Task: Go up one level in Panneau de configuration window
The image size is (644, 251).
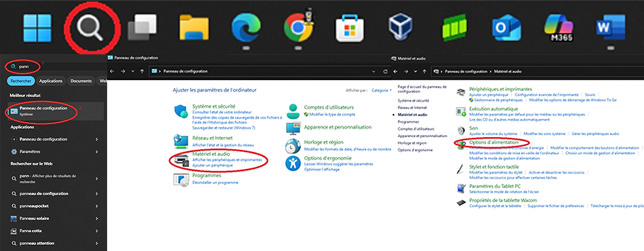Action: click(142, 71)
